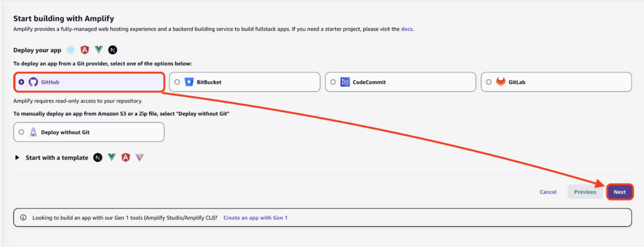Click the Next.js icon beside Deploy your app

[113, 50]
